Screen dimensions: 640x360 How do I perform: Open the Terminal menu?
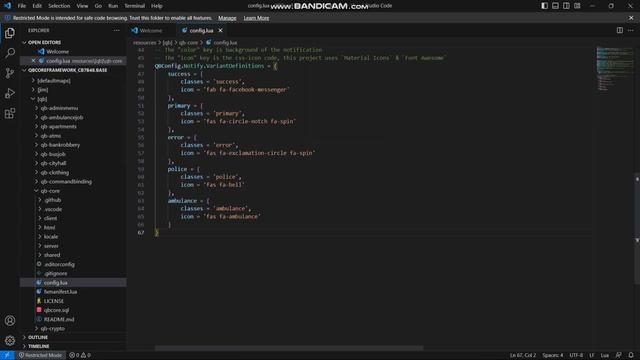(x=135, y=6)
